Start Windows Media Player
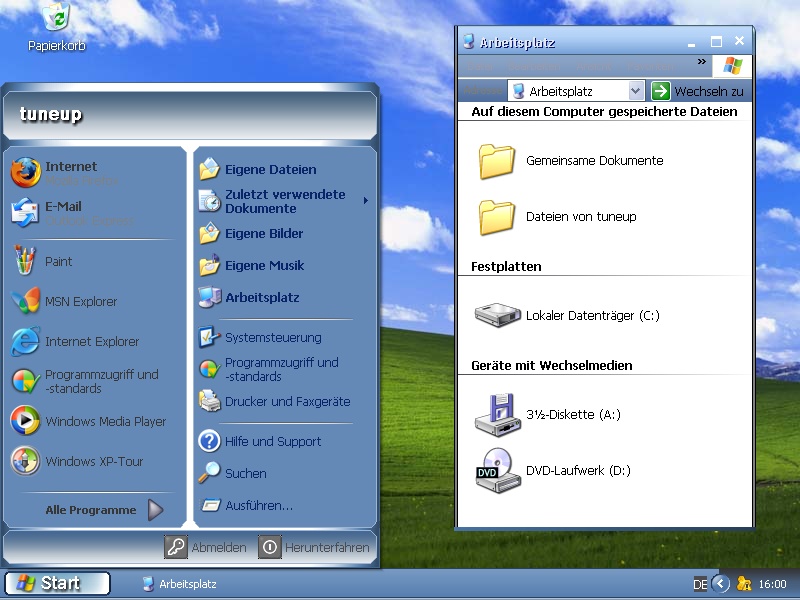800x600 pixels. point(94,421)
